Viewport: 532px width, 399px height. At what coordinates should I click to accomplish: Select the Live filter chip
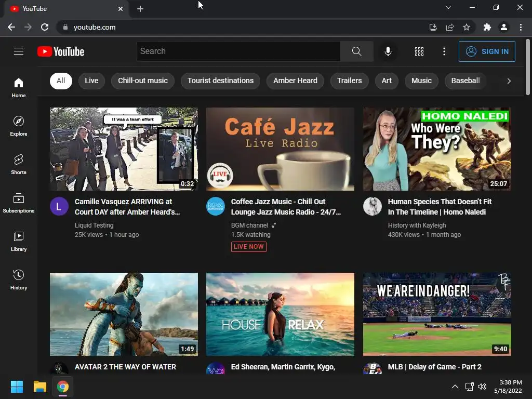click(91, 81)
